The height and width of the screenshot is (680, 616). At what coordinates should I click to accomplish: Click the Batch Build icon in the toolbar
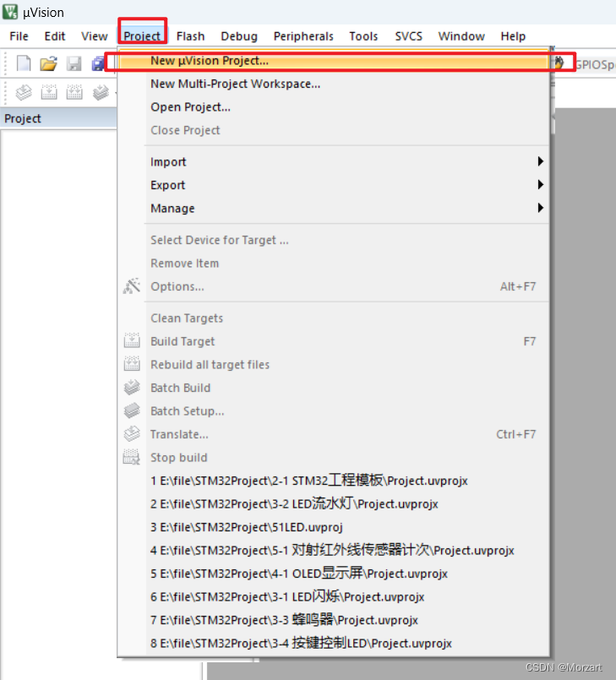click(x=101, y=92)
